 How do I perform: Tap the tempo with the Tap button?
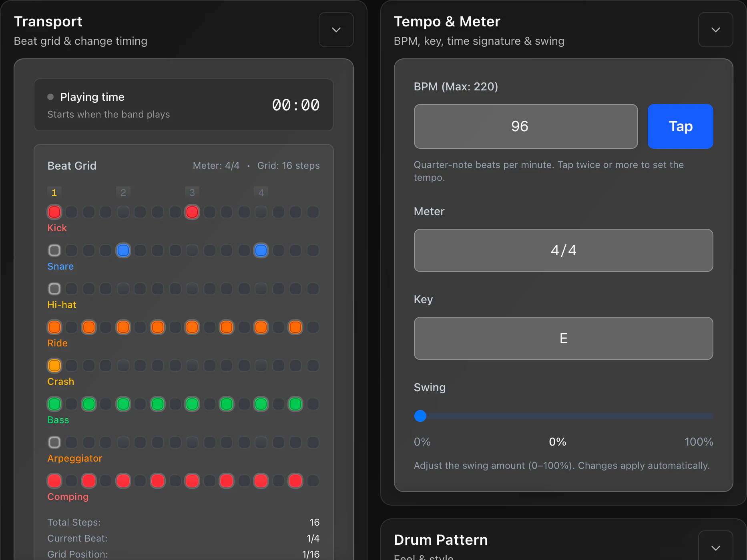[x=680, y=126]
